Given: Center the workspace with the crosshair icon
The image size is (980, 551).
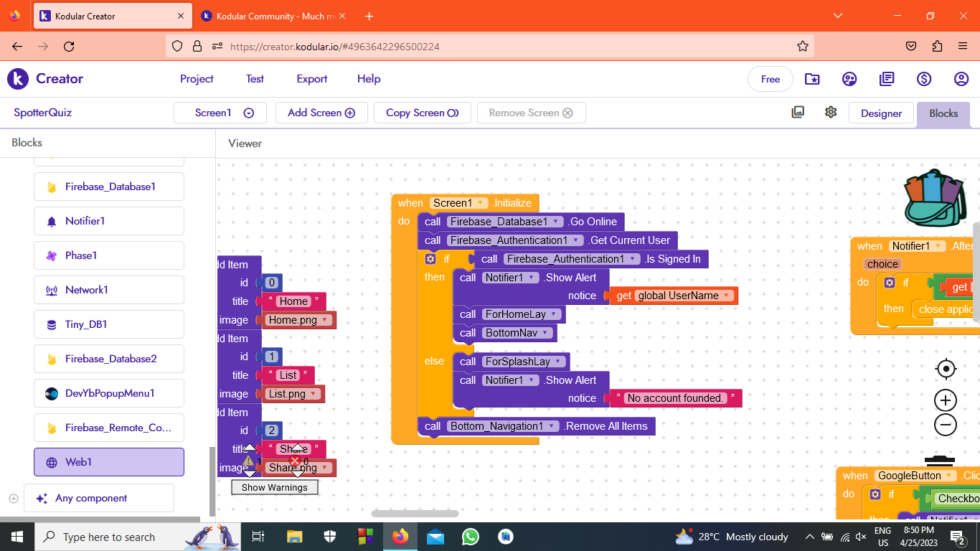Looking at the screenshot, I should (x=946, y=369).
